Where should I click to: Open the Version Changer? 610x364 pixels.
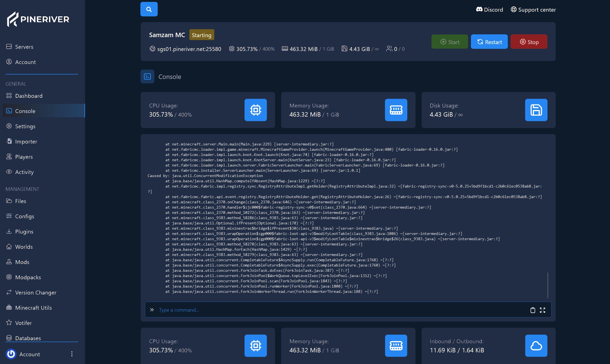[x=36, y=293]
